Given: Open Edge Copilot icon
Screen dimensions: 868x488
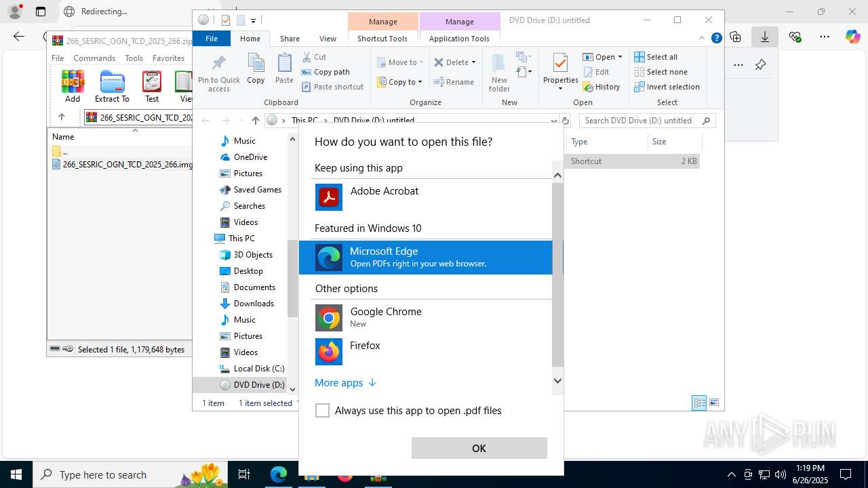Looking at the screenshot, I should pyautogui.click(x=852, y=37).
